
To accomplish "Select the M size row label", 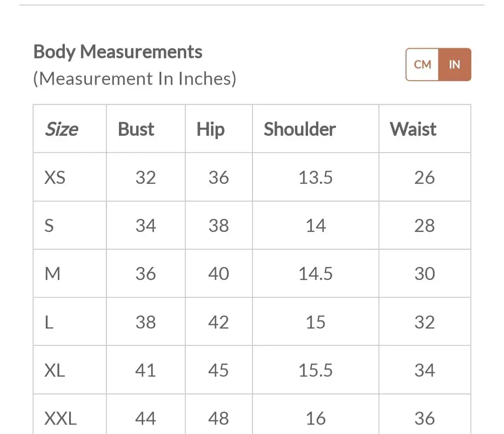I will [x=52, y=274].
